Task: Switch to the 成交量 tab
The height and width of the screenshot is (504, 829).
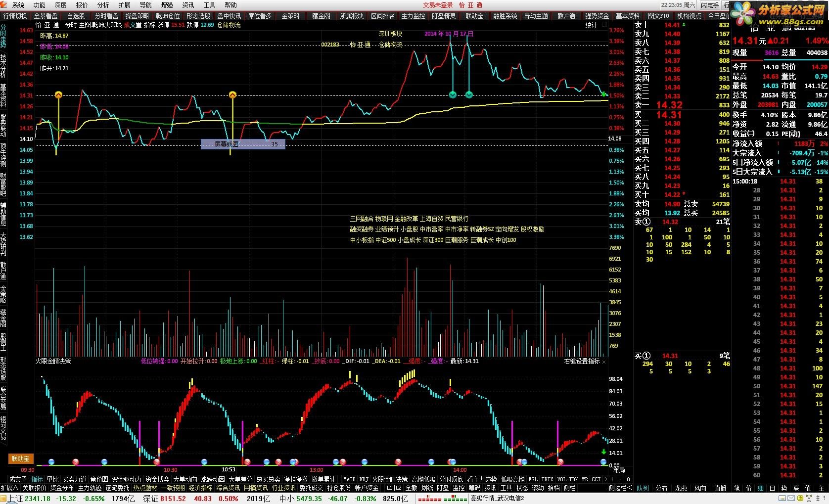Action: [x=18, y=479]
